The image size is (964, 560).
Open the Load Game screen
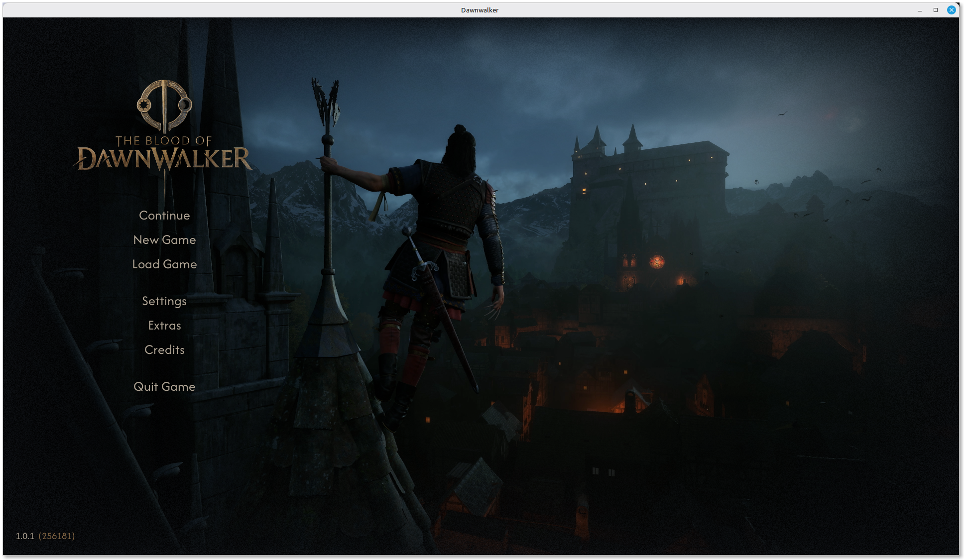164,264
